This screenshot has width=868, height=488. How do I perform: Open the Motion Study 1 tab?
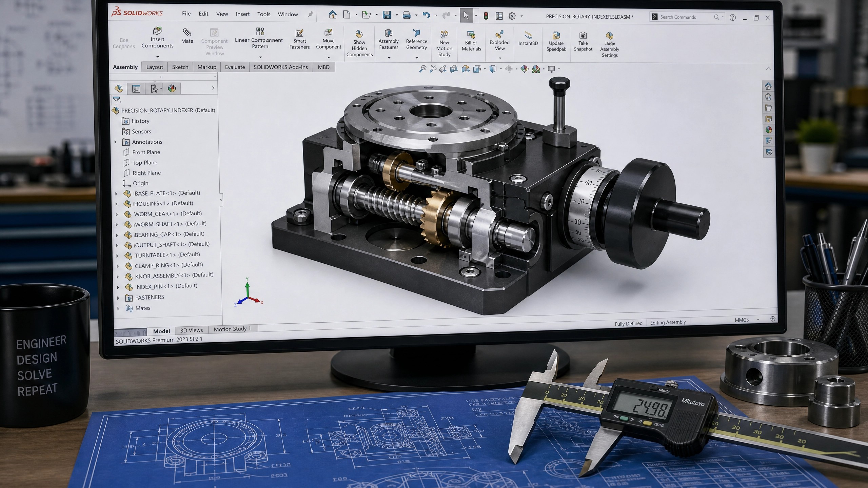(232, 329)
